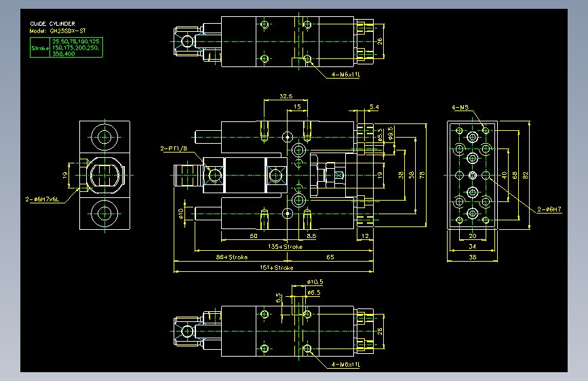Click the 34 width dimension in the right view

(x=473, y=246)
